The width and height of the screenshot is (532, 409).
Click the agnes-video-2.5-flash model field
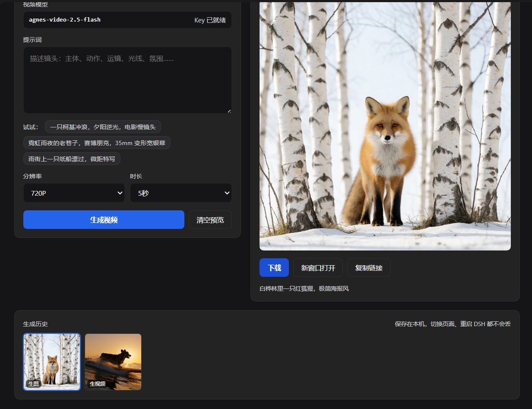127,20
